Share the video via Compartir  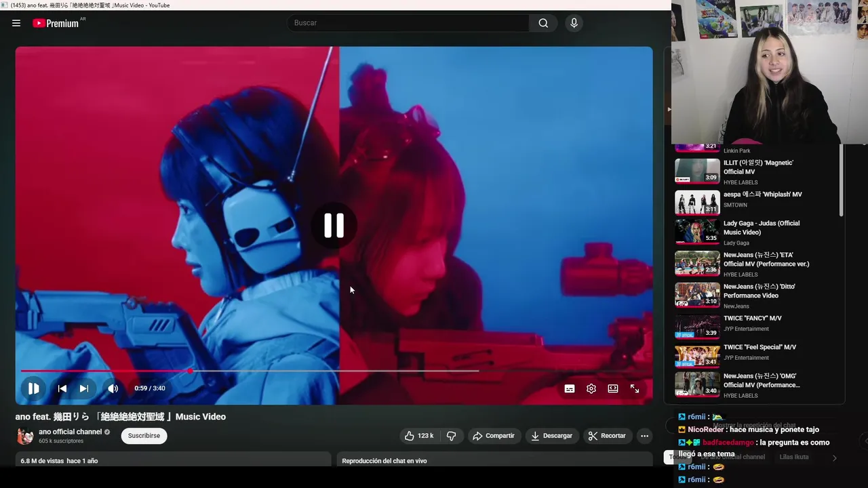494,436
